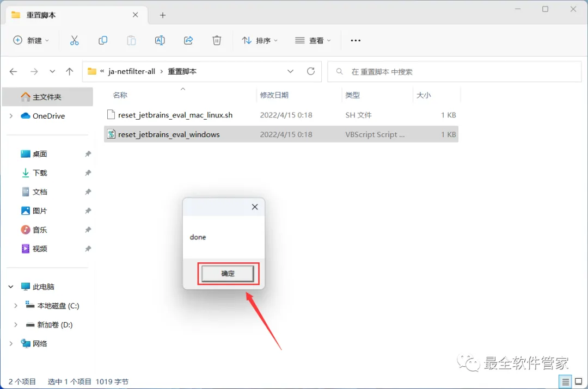Unpin 下载 using its pin icon

pos(88,173)
